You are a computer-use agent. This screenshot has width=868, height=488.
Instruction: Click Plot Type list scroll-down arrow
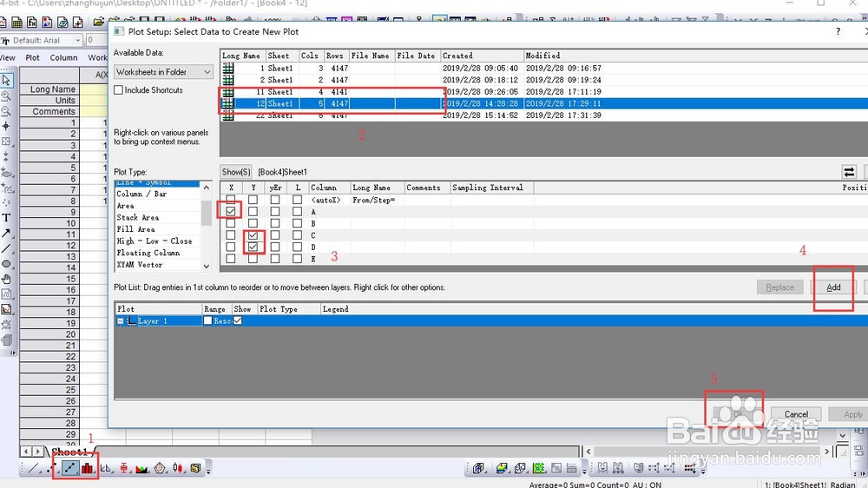(207, 266)
